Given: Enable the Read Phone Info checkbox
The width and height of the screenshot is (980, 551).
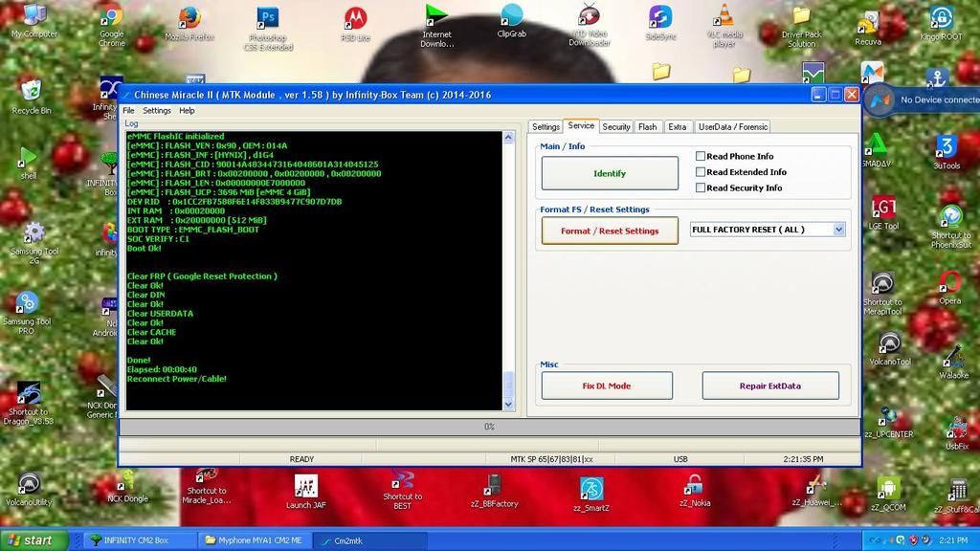Looking at the screenshot, I should tap(701, 156).
